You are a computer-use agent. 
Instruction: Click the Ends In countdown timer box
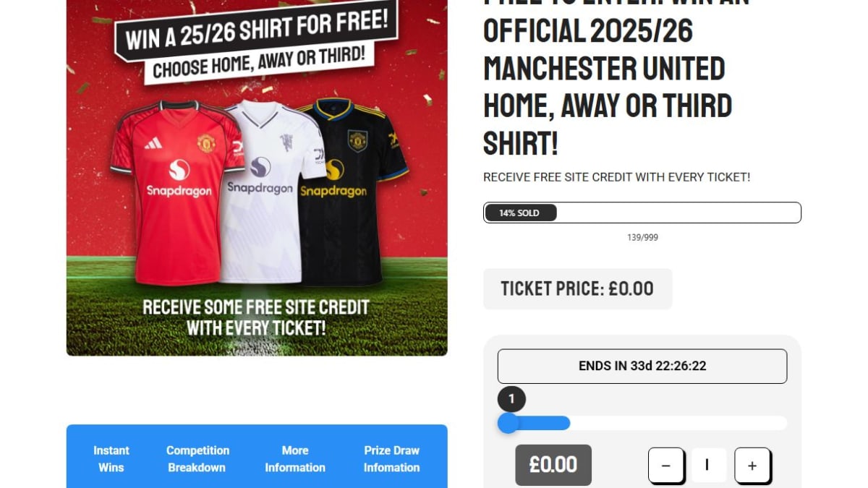click(642, 366)
